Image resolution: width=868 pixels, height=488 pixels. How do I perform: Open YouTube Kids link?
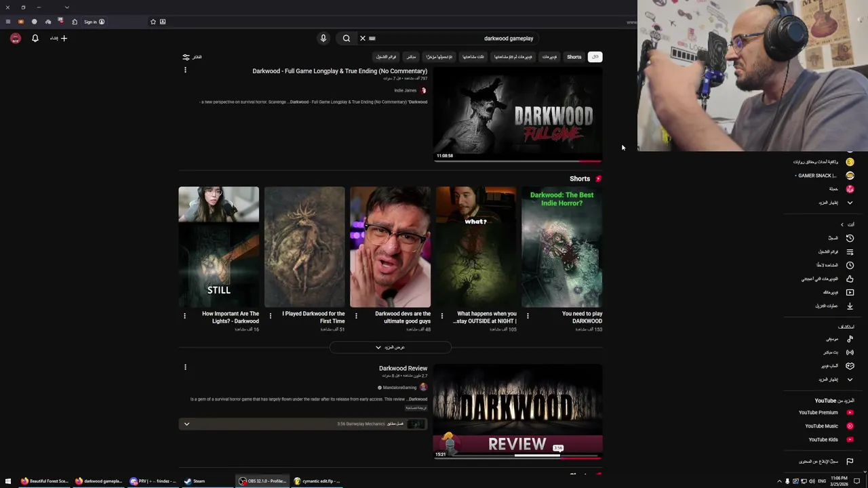click(x=831, y=440)
